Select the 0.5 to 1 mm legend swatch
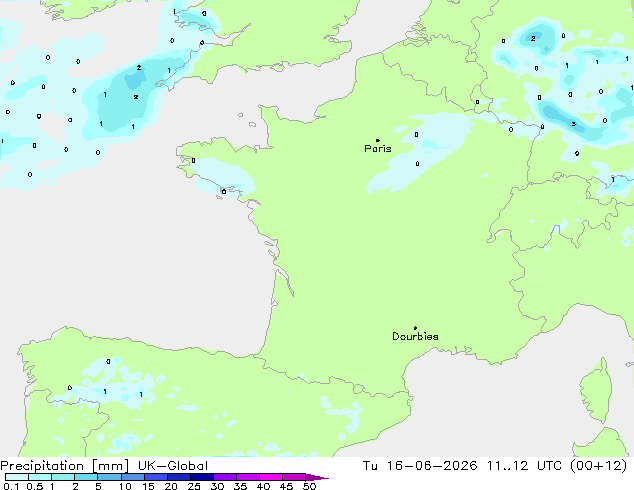The image size is (634, 490). [x=40, y=477]
